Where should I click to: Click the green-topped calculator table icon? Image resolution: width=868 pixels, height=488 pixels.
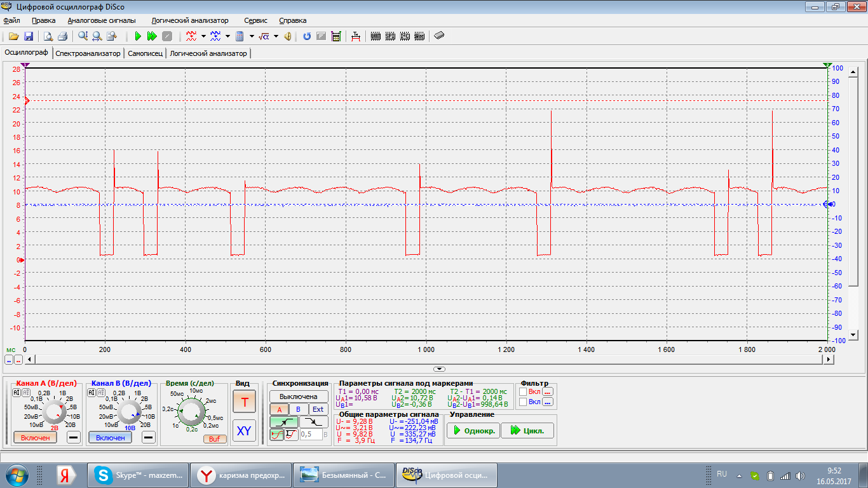tap(336, 36)
